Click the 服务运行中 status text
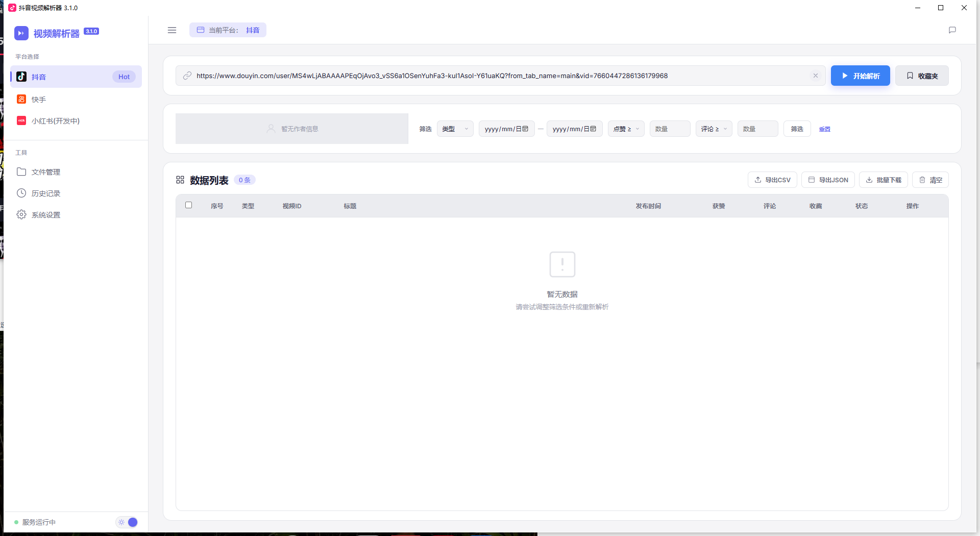 [39, 522]
